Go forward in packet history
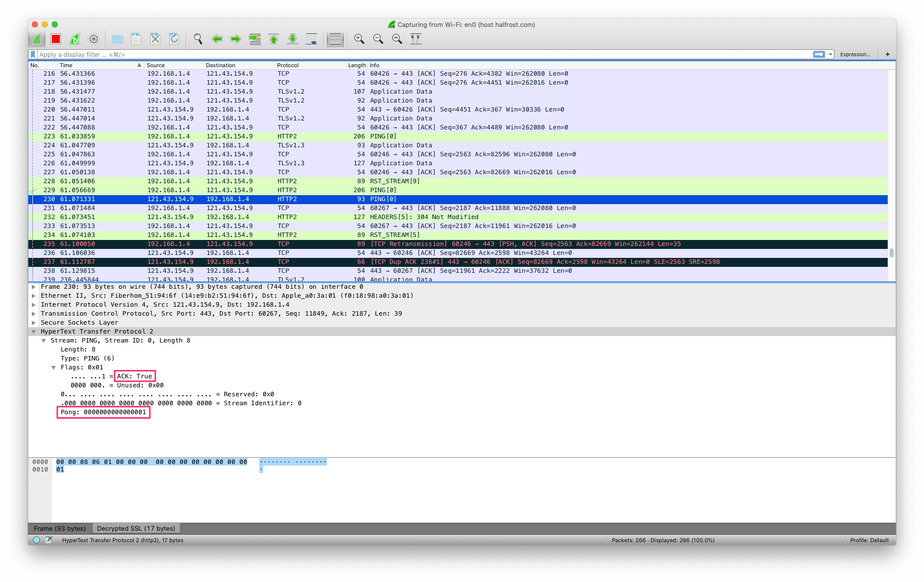The height and width of the screenshot is (582, 924). 236,39
